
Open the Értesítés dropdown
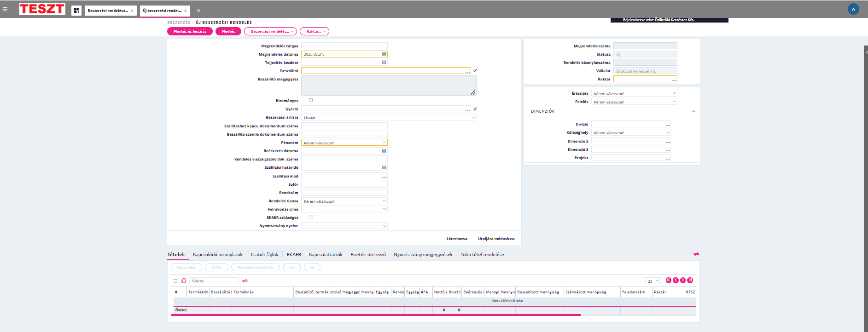(x=634, y=93)
